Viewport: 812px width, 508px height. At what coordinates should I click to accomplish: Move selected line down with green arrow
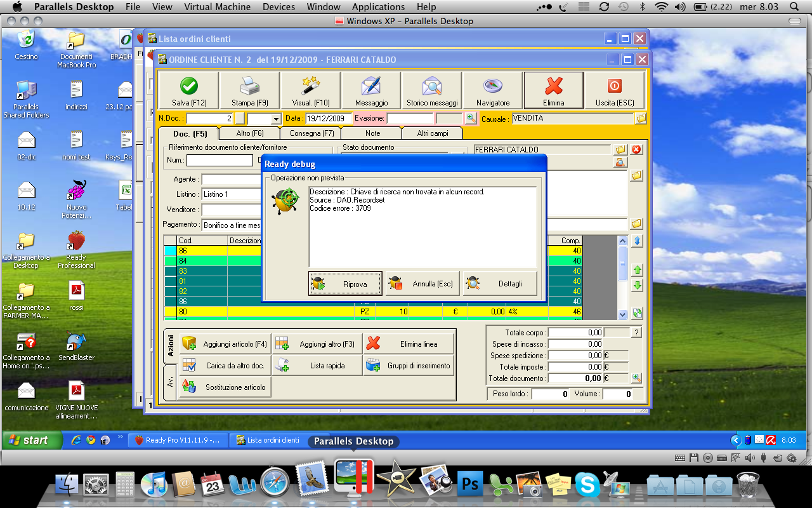pyautogui.click(x=638, y=286)
